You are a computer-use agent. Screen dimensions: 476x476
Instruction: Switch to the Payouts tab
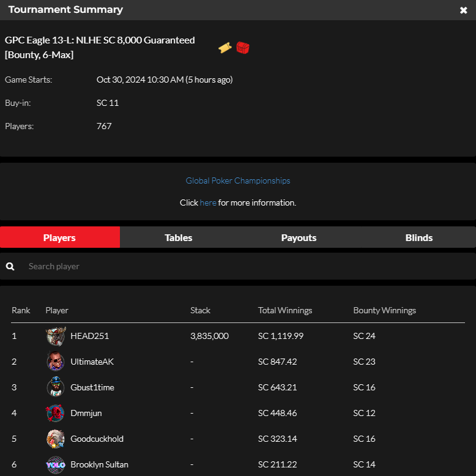click(299, 237)
